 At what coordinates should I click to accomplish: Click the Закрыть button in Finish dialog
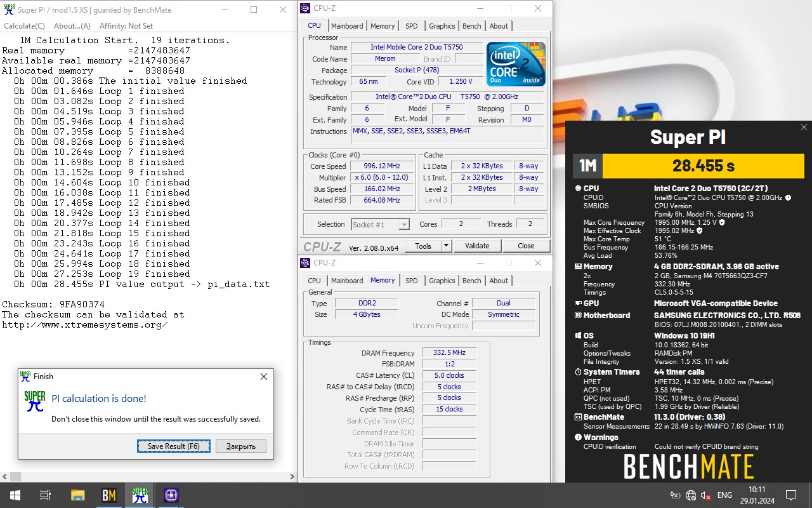point(240,446)
